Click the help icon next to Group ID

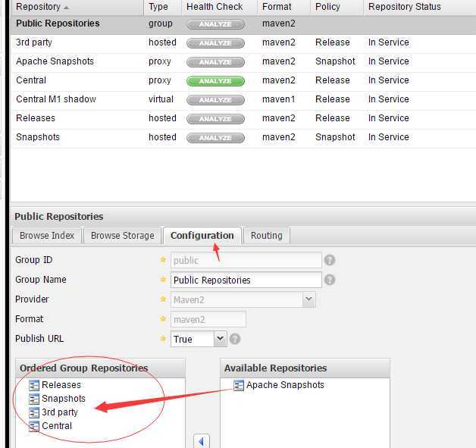click(x=330, y=260)
